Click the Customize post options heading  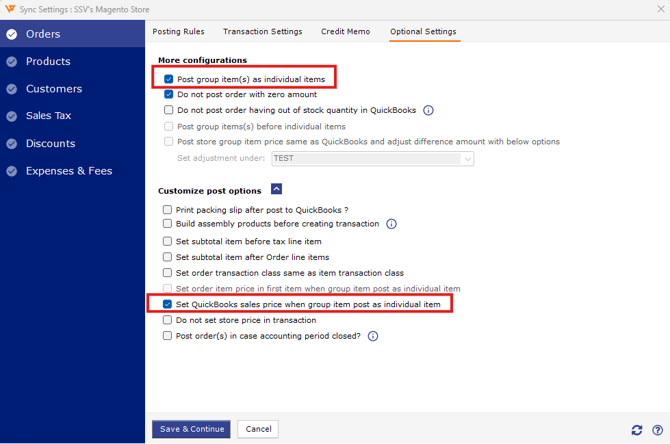click(210, 191)
